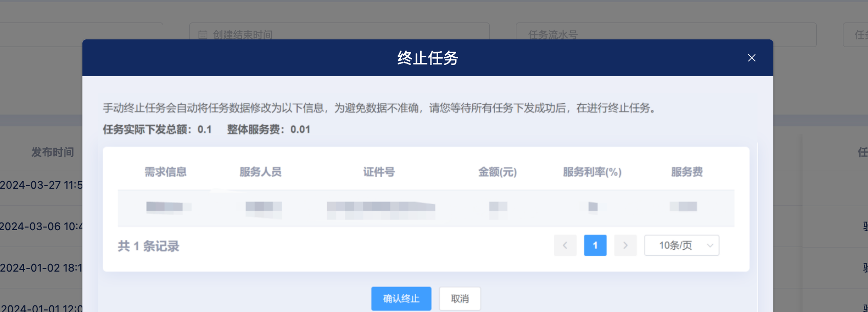The image size is (868, 312).
Task: Go to the previous page with the left arrow
Action: click(x=565, y=246)
